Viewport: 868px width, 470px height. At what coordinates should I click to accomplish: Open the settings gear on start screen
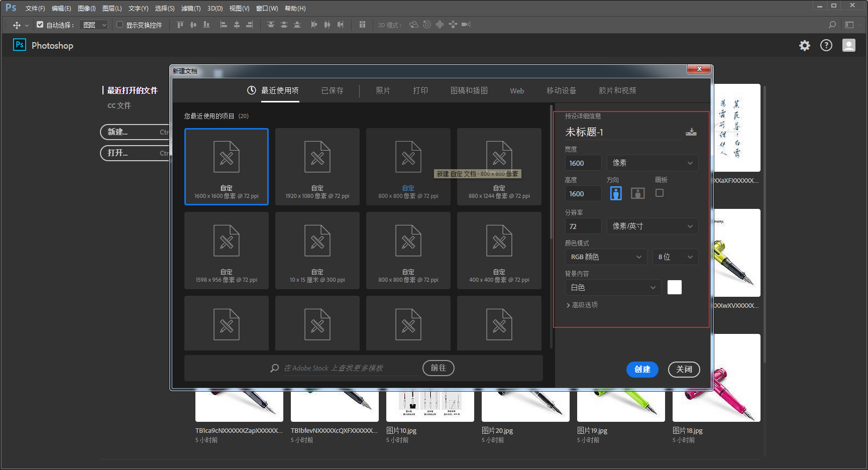805,46
